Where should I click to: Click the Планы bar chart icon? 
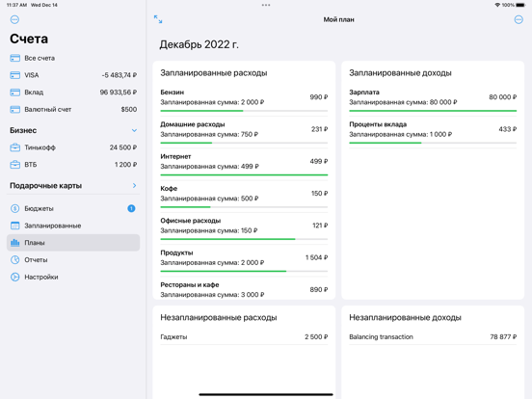pos(14,243)
